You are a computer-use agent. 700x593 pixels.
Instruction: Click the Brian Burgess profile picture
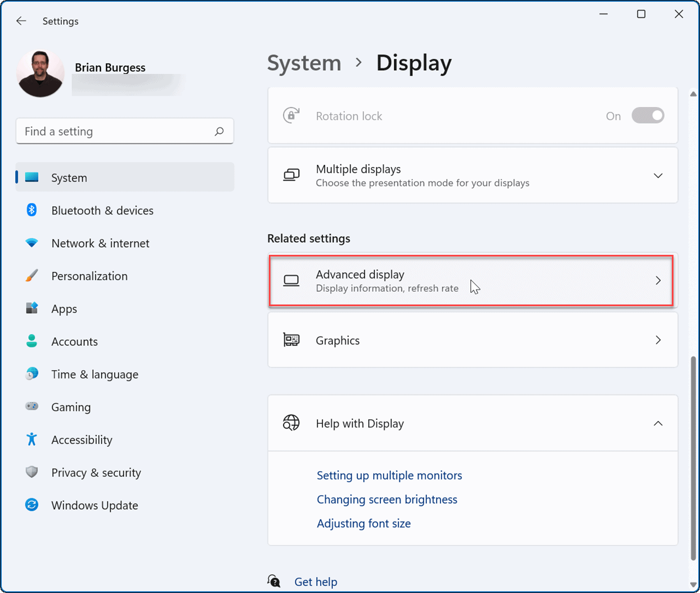pos(40,73)
